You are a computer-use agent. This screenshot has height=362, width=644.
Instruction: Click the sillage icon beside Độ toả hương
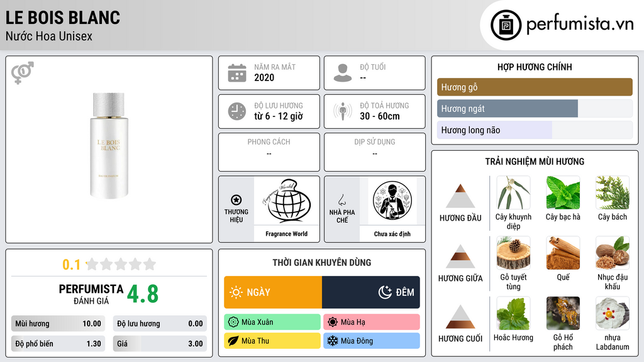[343, 111]
